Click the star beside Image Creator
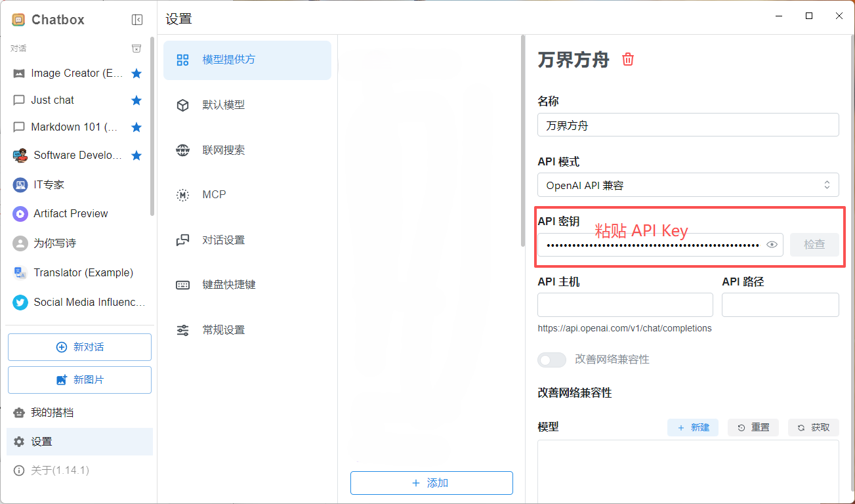This screenshot has height=504, width=855. coord(136,73)
